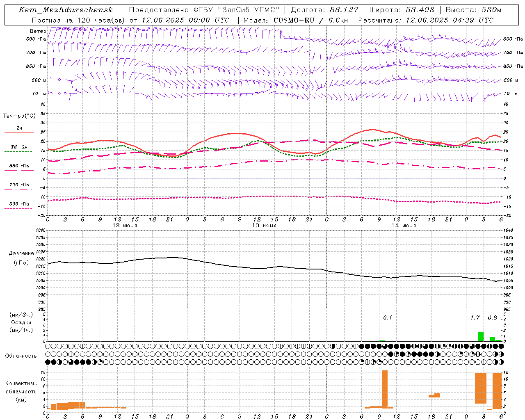The width and height of the screenshot is (525, 420).
Task: Click the 12 июня date label
Action: pos(125,226)
